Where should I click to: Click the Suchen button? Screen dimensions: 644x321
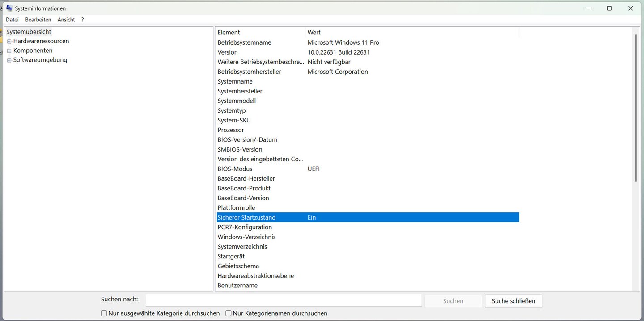click(x=453, y=300)
